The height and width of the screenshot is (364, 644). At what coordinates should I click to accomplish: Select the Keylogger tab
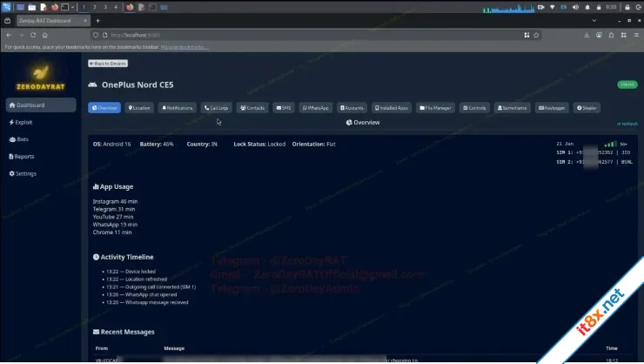tap(552, 108)
